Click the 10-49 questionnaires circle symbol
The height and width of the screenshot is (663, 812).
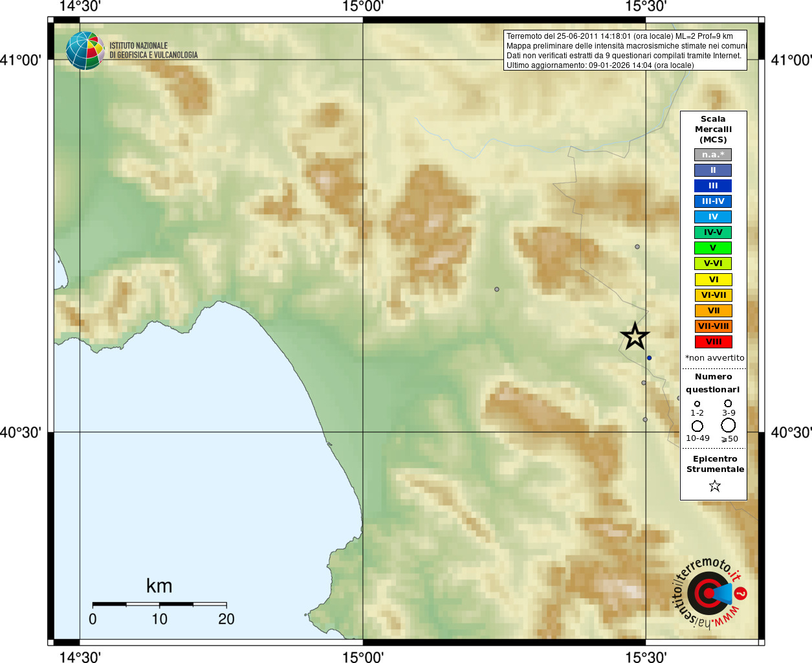coord(697,426)
